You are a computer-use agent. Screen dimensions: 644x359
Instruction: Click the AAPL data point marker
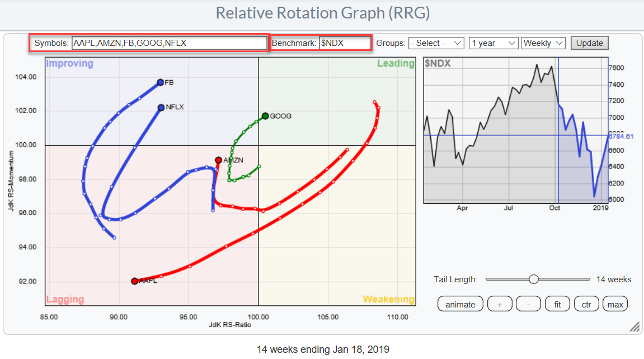(x=134, y=281)
